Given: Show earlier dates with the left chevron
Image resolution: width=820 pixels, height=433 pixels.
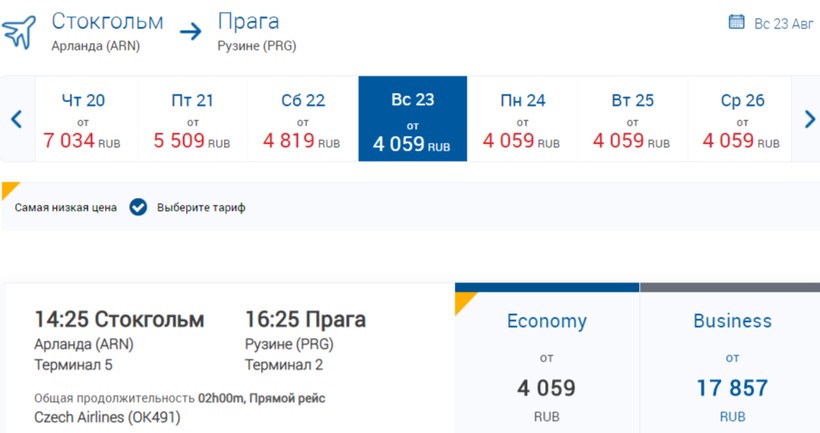Looking at the screenshot, I should coord(17,119).
